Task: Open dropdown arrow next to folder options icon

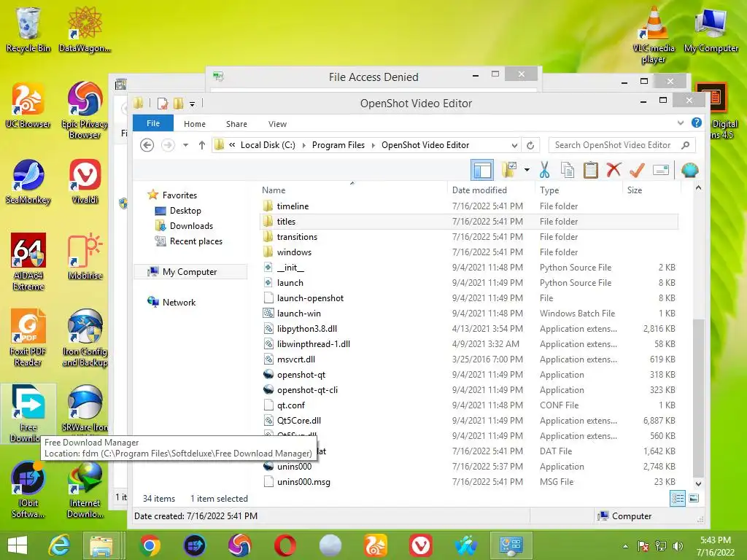Action: pos(527,170)
